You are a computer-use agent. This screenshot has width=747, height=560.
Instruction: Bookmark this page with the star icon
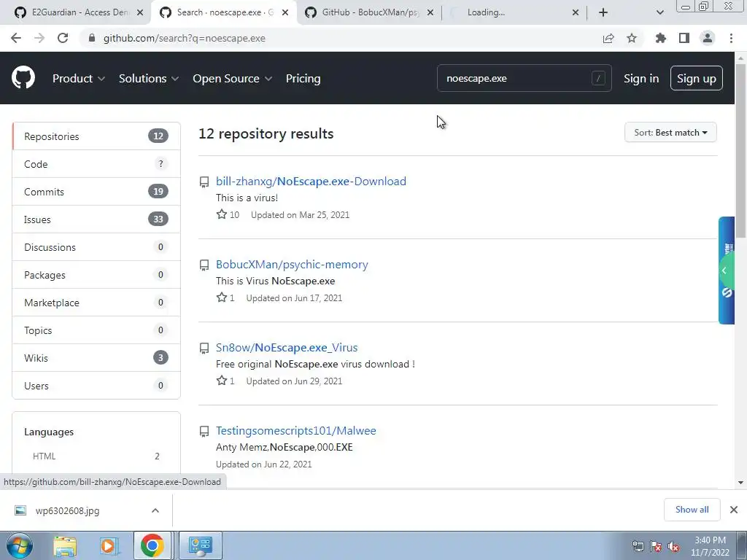(632, 38)
